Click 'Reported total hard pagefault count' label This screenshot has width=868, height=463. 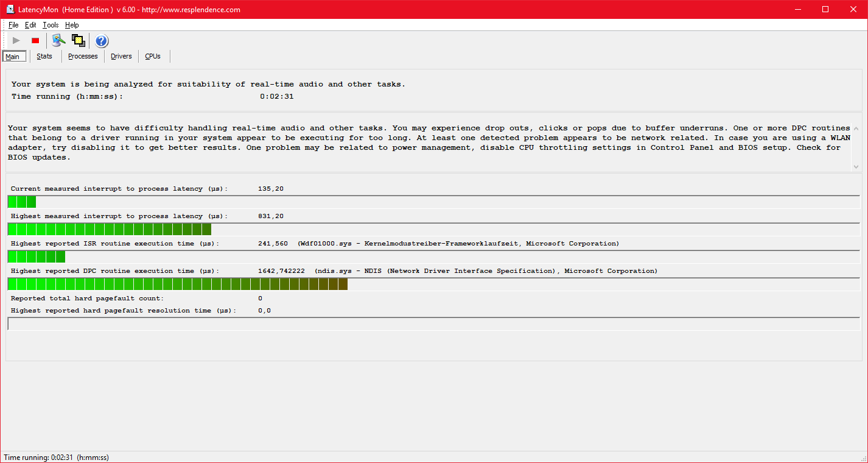click(x=88, y=299)
